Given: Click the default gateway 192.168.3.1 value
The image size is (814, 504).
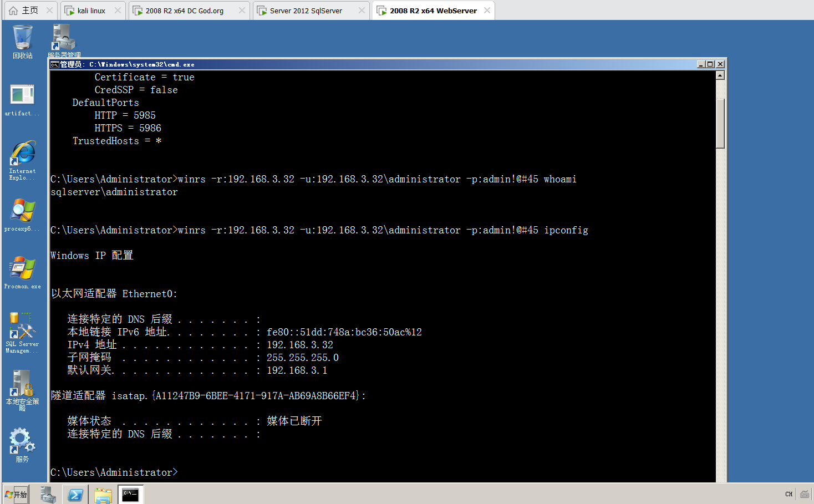Looking at the screenshot, I should (x=297, y=371).
